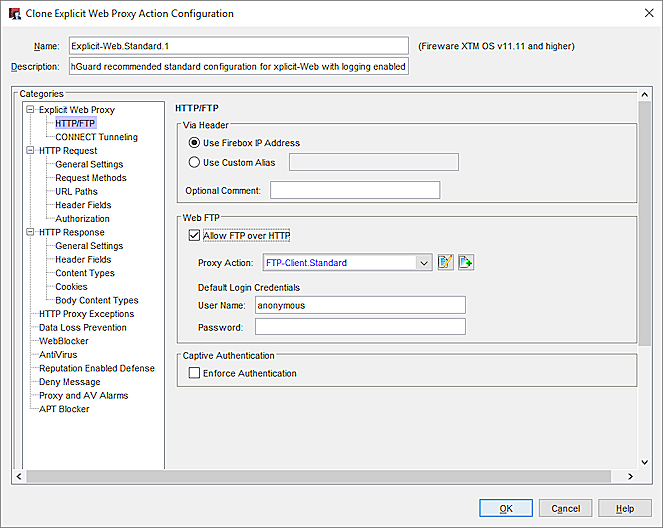Screen dimensions: 663x528
Task: Click the Help button
Action: click(625, 508)
